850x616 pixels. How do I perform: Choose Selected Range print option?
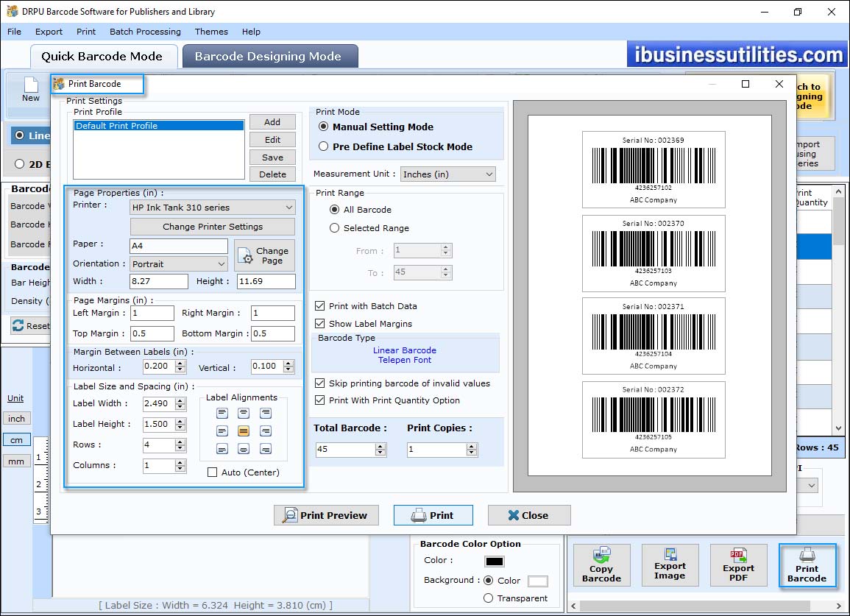[x=334, y=227]
